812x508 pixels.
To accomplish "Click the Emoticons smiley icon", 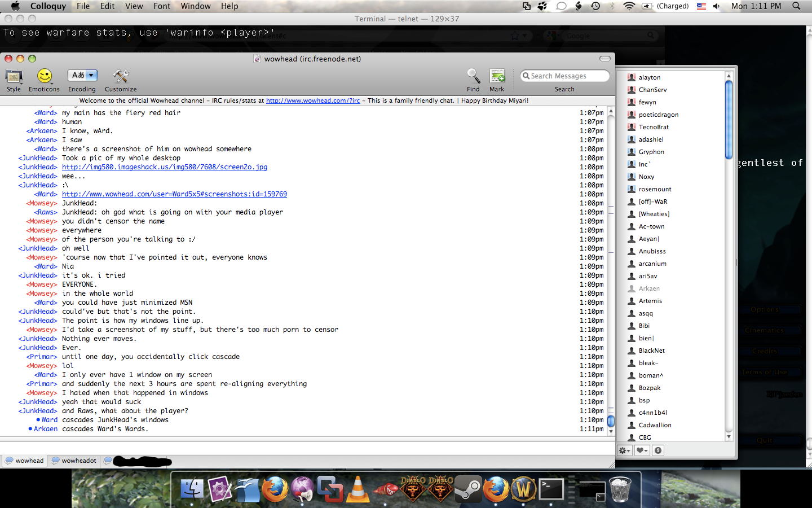I will (x=44, y=77).
